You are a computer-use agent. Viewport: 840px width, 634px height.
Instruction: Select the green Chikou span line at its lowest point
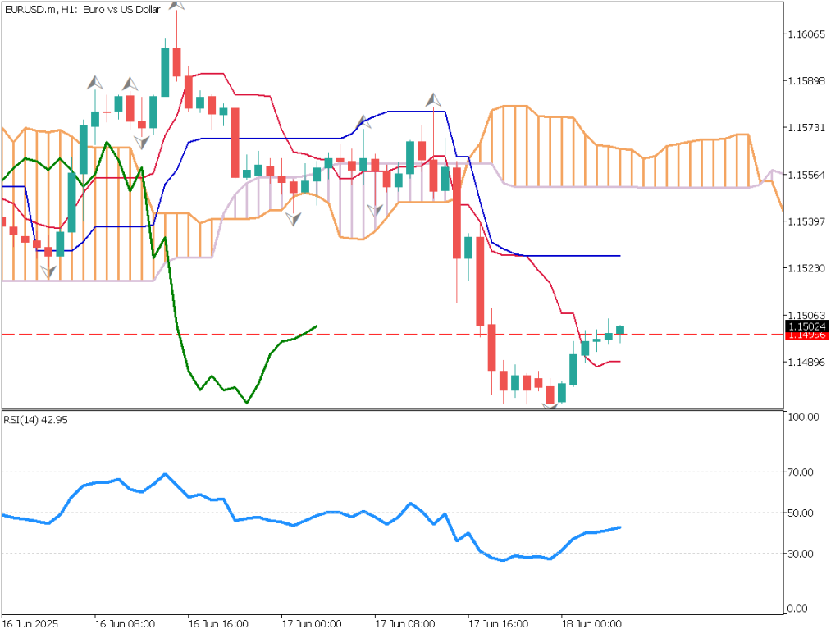pos(246,403)
